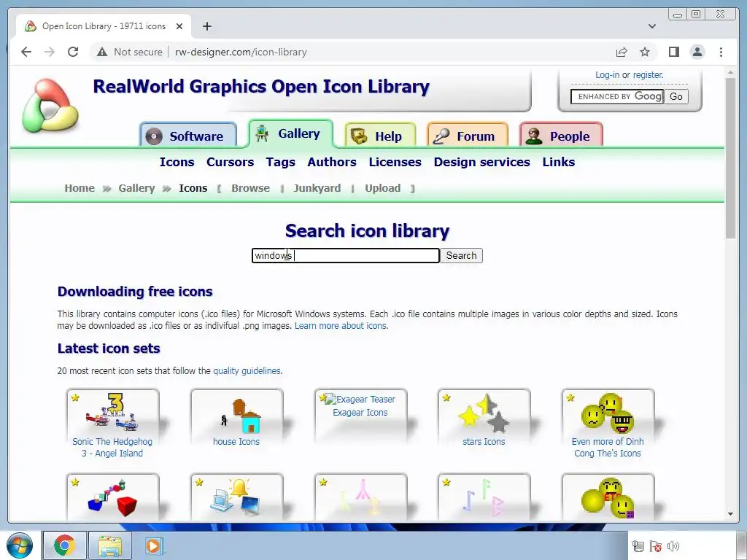Click the network tray icon
The width and height of the screenshot is (747, 560).
(638, 546)
